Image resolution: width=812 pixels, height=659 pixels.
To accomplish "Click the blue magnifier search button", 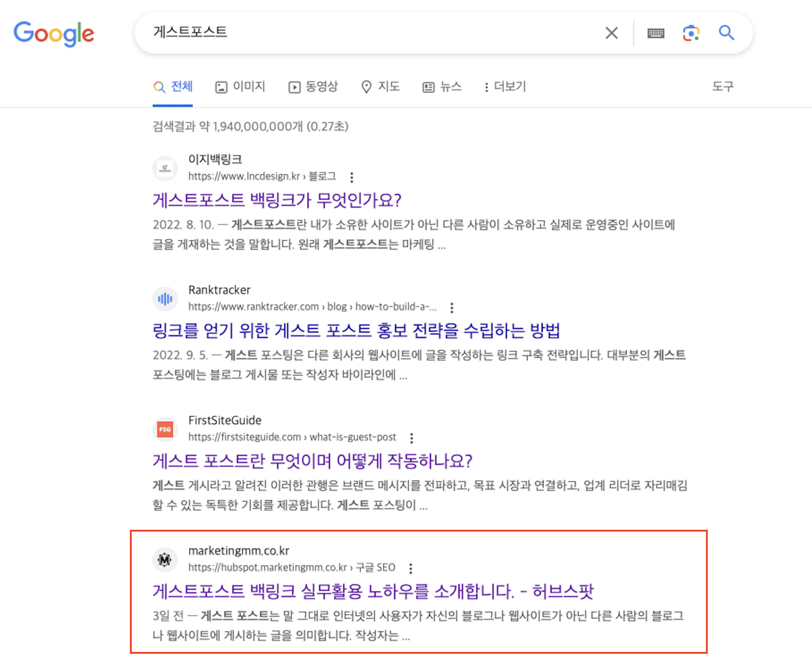I will [x=726, y=33].
